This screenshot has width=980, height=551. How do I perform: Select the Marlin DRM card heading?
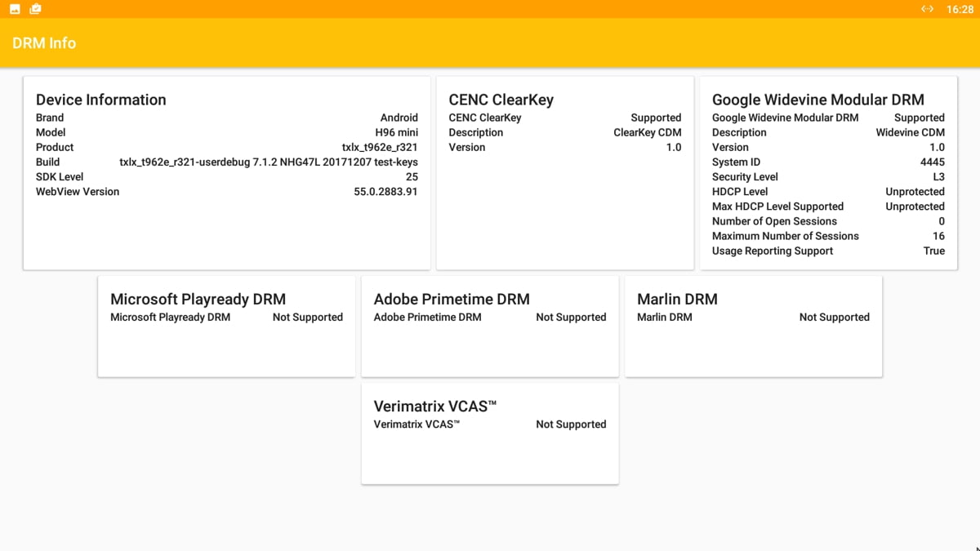point(677,299)
